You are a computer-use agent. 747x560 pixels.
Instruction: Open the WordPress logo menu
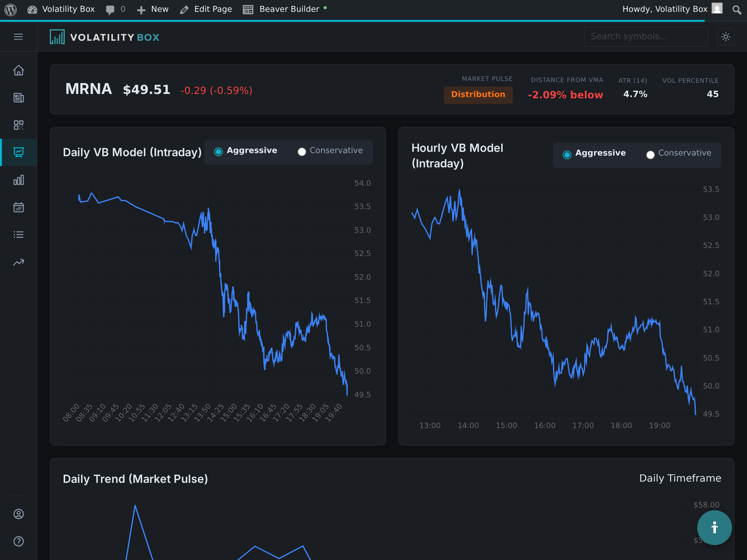coord(11,9)
